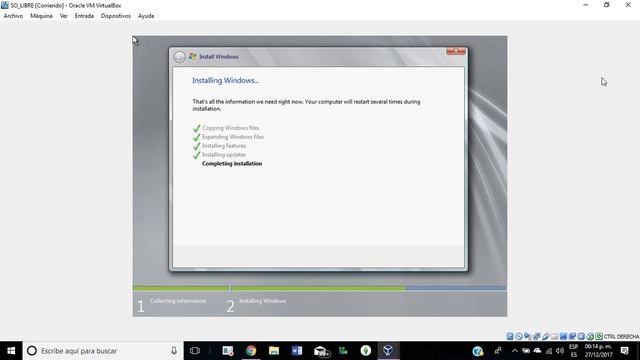This screenshot has width=640, height=360.
Task: Open the Windows Start menu
Action: [11, 351]
